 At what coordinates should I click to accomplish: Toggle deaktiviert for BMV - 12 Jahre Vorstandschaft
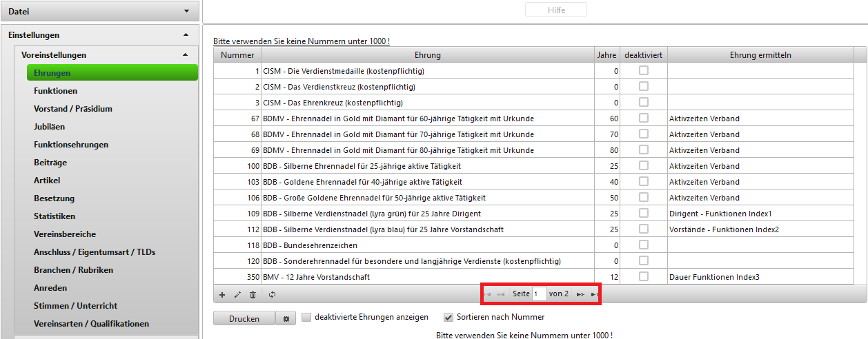tap(643, 276)
